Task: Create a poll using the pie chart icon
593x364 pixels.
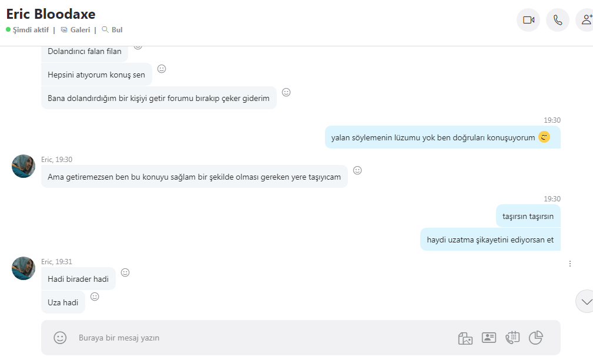Action: click(x=536, y=338)
